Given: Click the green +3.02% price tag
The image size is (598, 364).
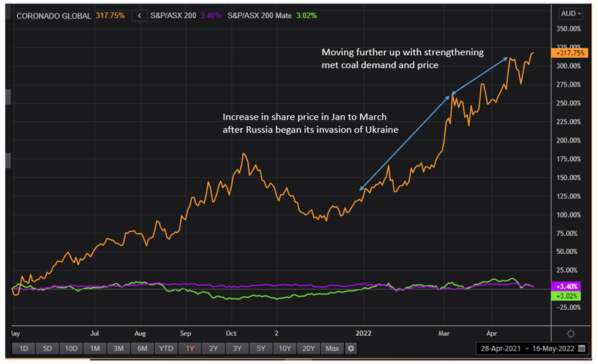Looking at the screenshot, I should pos(566,296).
